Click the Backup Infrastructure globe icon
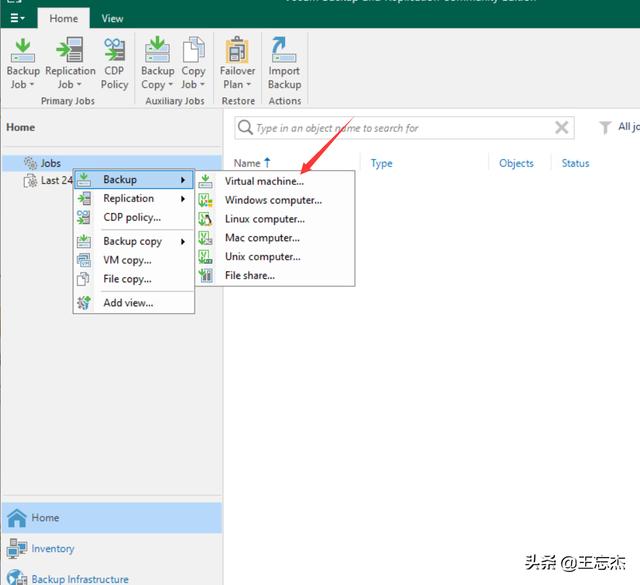The height and width of the screenshot is (585, 640). click(17, 578)
